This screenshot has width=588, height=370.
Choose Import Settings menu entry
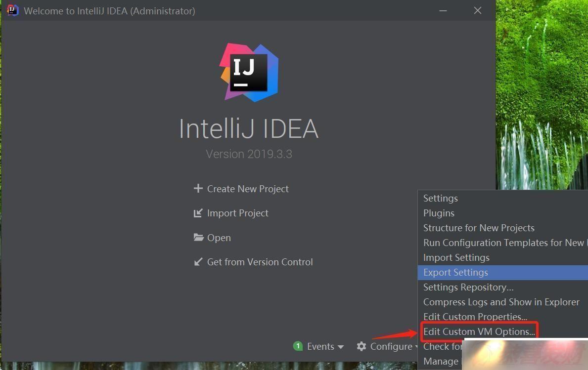[x=503, y=258]
